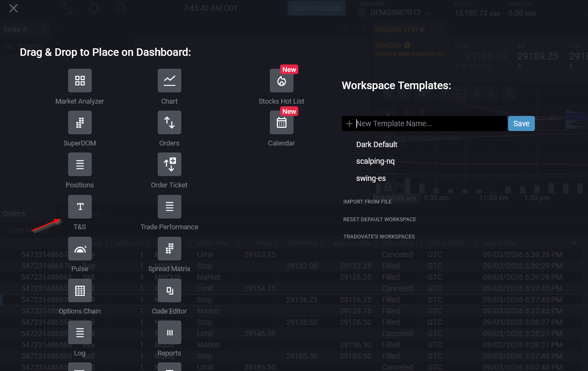588x371 pixels.
Task: Click the Open Account button
Action: coord(317,8)
